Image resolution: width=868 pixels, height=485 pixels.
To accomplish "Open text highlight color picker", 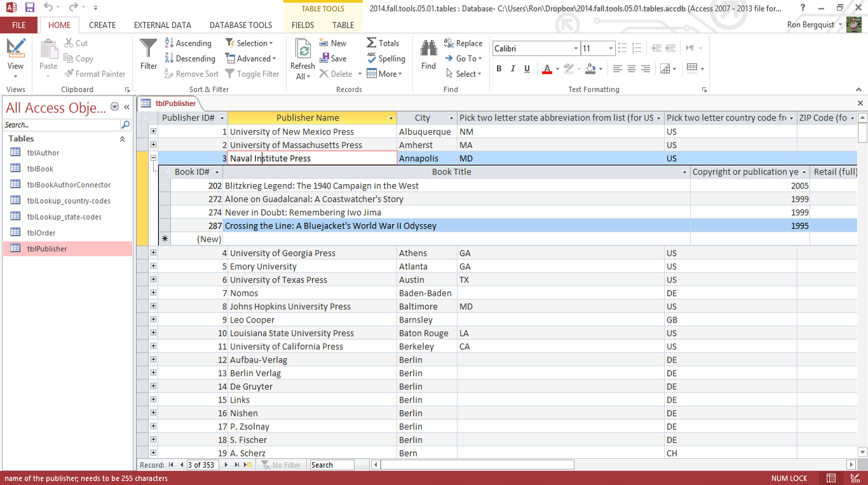I will [579, 69].
